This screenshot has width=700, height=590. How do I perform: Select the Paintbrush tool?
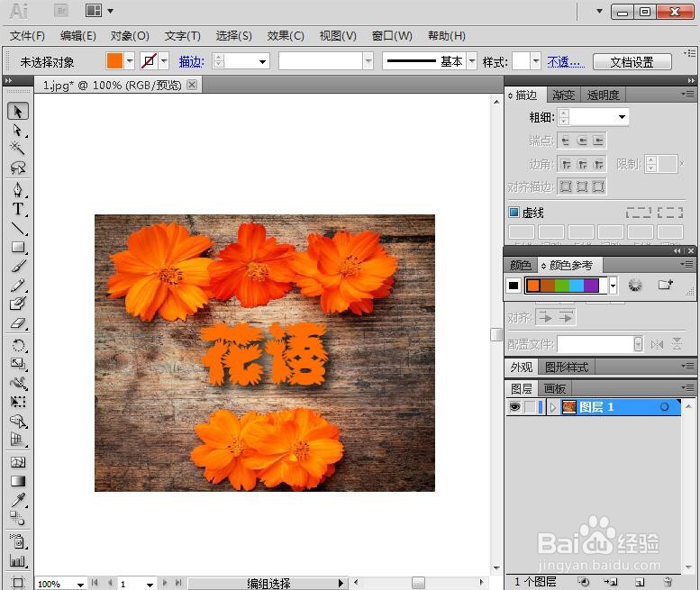click(18, 266)
